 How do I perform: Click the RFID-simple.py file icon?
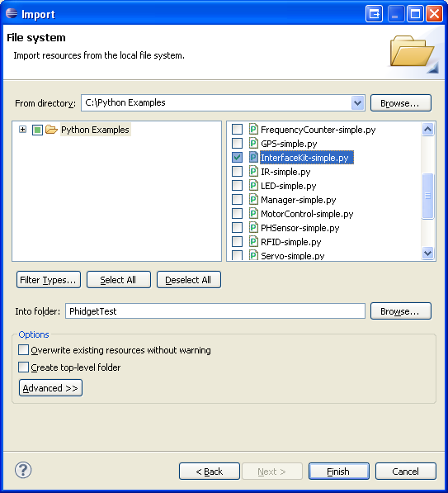pos(253,241)
